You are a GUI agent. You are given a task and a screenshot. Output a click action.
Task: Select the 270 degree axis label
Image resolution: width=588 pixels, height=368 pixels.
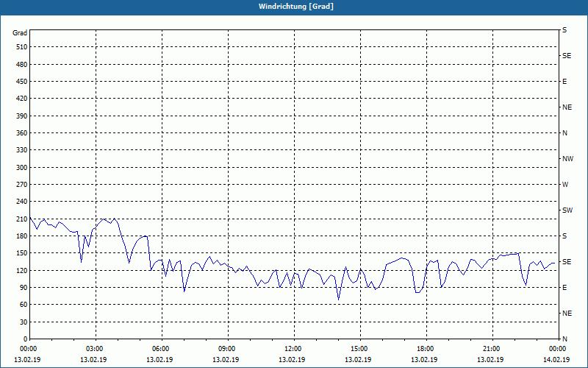(22, 185)
